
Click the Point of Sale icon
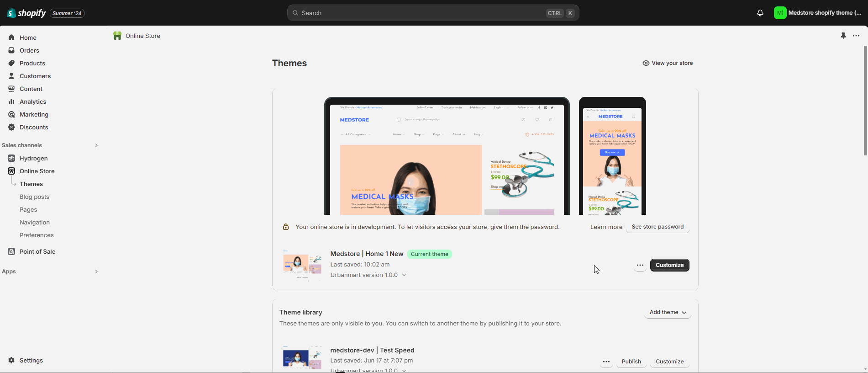(x=11, y=251)
